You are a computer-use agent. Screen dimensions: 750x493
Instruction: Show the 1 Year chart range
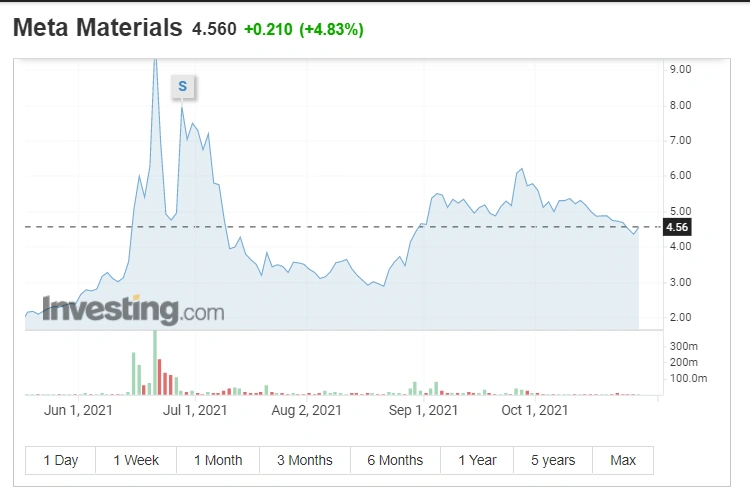[x=477, y=460]
